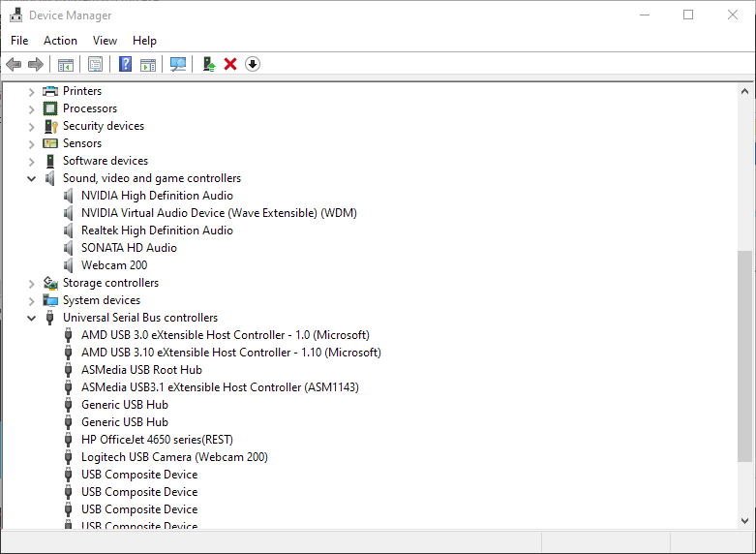The height and width of the screenshot is (554, 756).
Task: Click Scan for hardware changes monitor icon
Action: (178, 64)
